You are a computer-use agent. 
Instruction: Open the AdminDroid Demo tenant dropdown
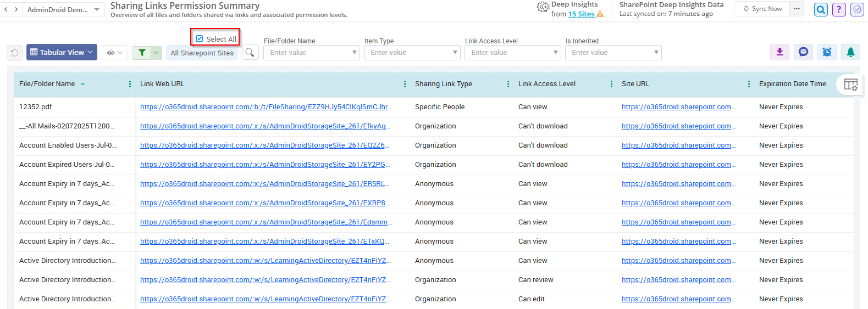point(63,9)
